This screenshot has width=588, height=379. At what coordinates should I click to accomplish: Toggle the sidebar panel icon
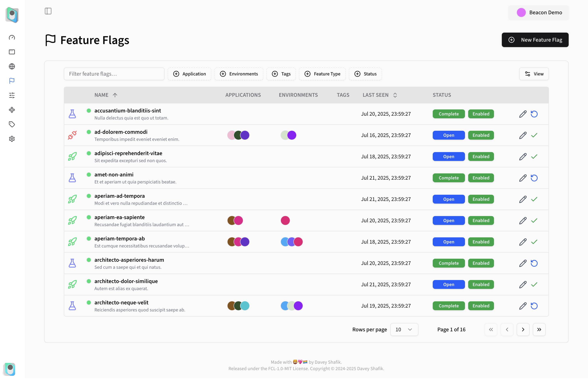point(48,11)
